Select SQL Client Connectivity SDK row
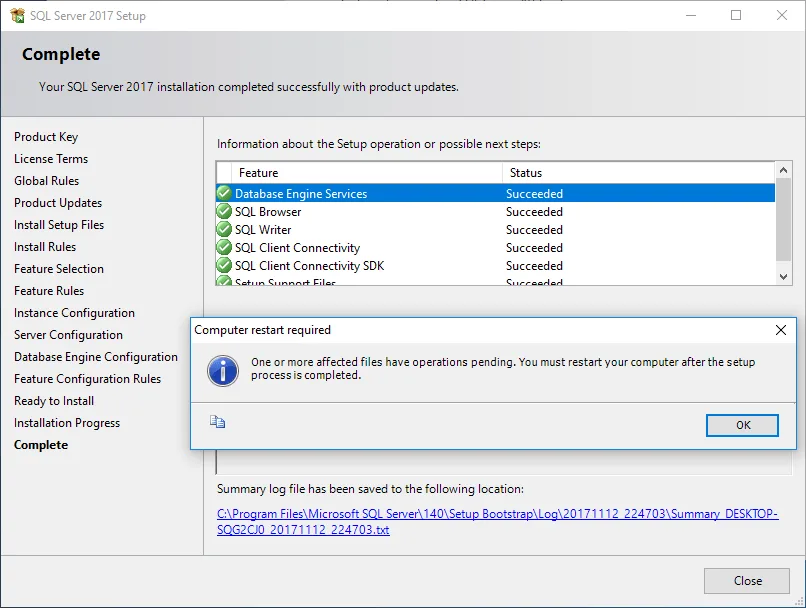 point(496,265)
